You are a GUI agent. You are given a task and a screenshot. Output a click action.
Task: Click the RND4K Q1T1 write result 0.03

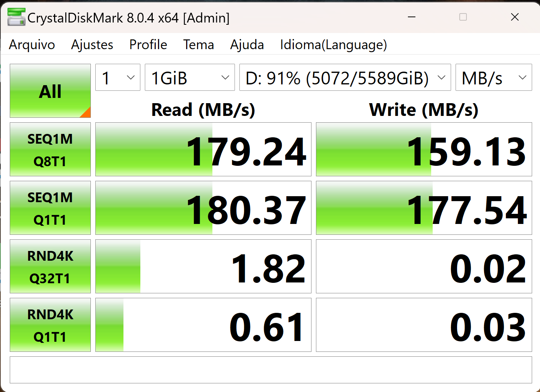tap(424, 325)
